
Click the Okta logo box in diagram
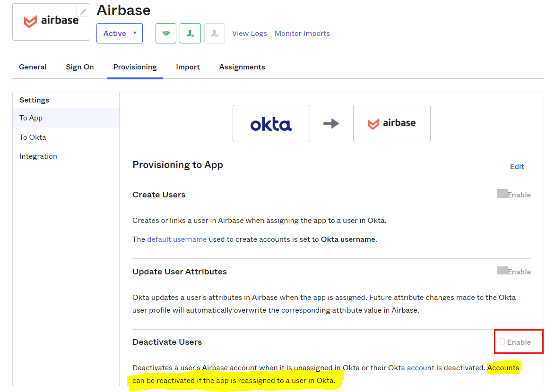point(271,124)
